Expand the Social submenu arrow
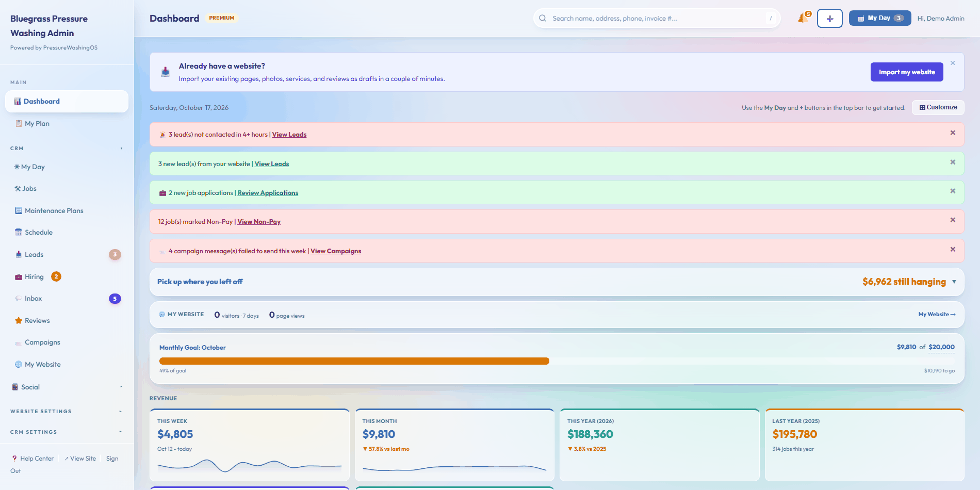The width and height of the screenshot is (980, 490). pos(121,387)
